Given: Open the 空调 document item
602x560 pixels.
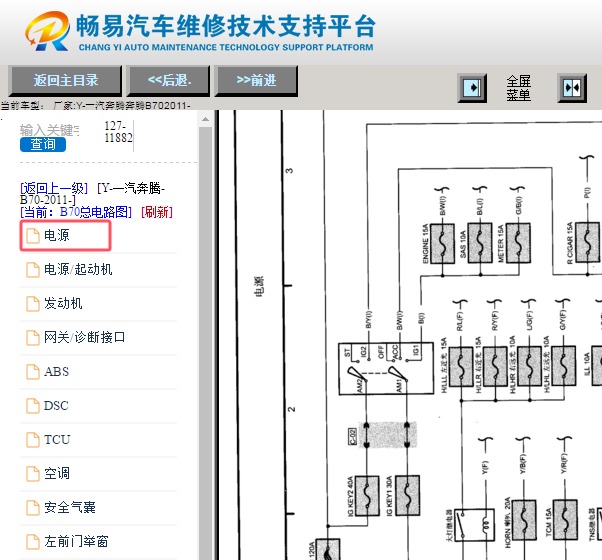Looking at the screenshot, I should [57, 474].
